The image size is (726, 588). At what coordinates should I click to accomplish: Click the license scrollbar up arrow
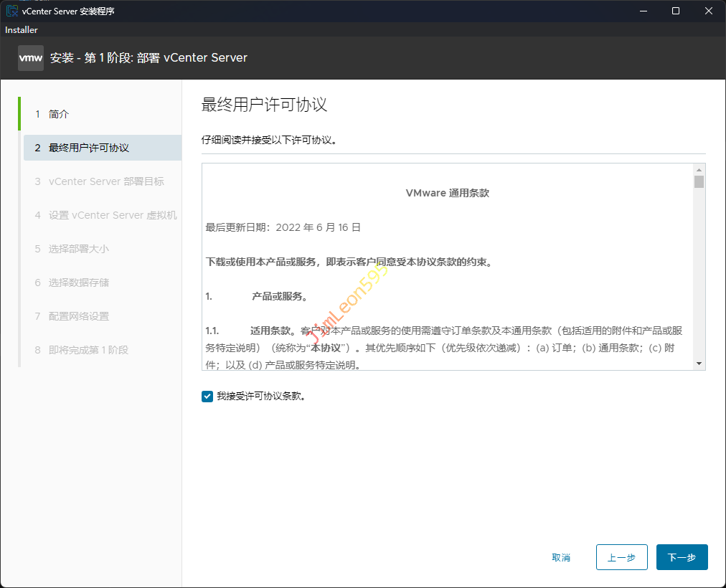(699, 169)
